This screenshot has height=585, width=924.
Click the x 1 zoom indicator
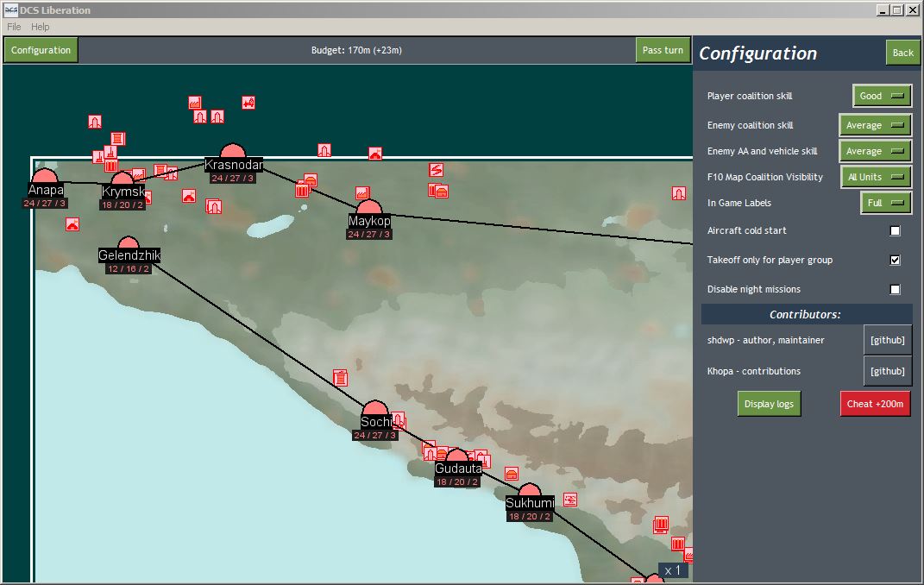tap(672, 570)
